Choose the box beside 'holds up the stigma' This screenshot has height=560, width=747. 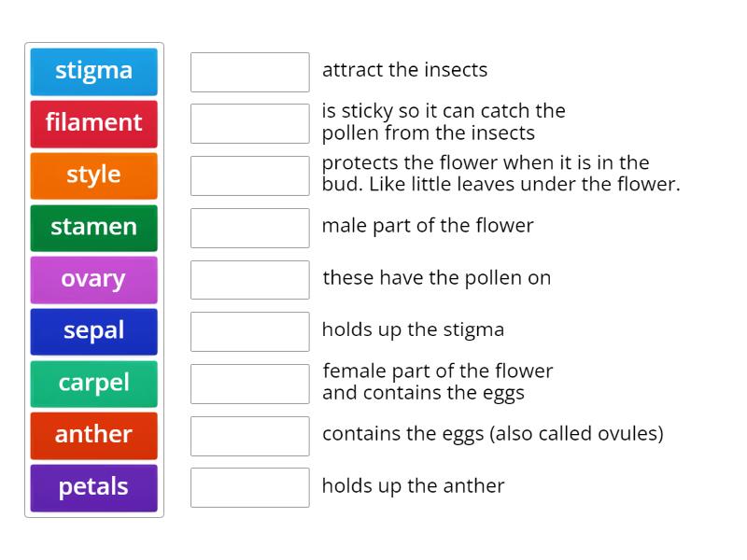click(x=249, y=331)
